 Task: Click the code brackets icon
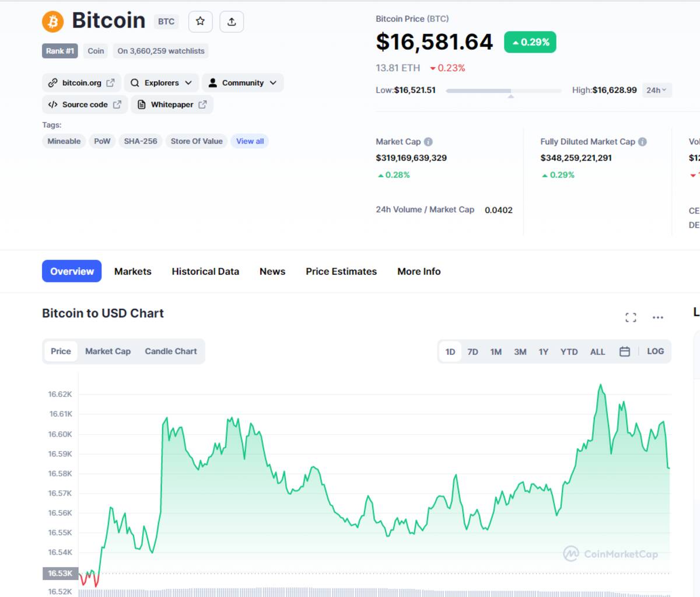point(52,104)
